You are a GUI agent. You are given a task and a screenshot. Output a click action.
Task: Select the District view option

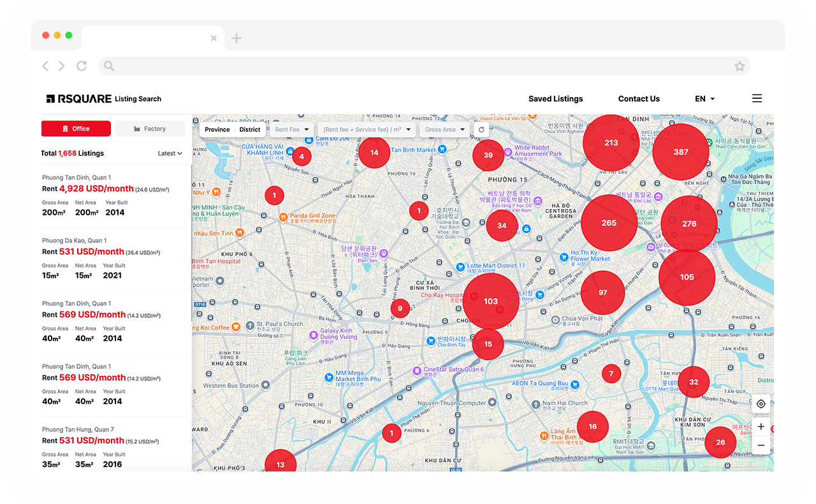(250, 129)
